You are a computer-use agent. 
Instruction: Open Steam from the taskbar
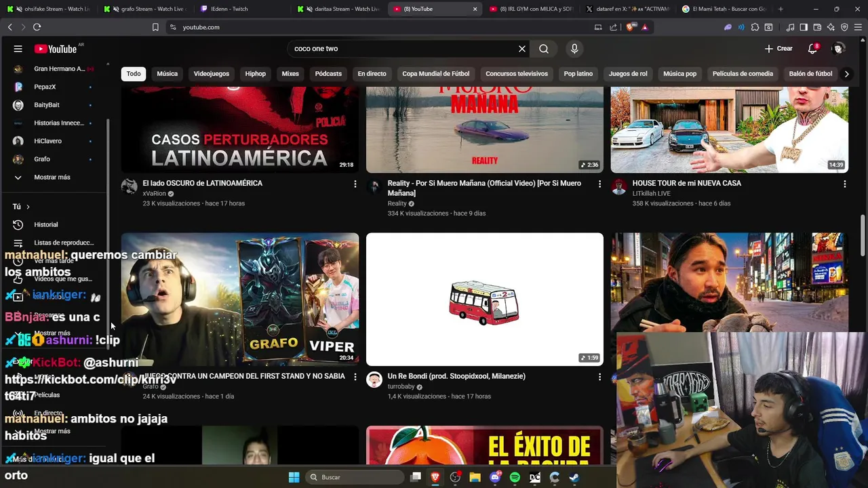pos(574,477)
